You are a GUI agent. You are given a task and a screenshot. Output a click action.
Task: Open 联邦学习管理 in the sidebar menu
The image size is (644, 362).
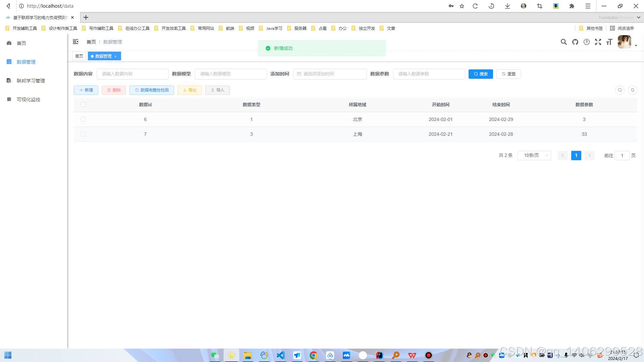pos(31,81)
